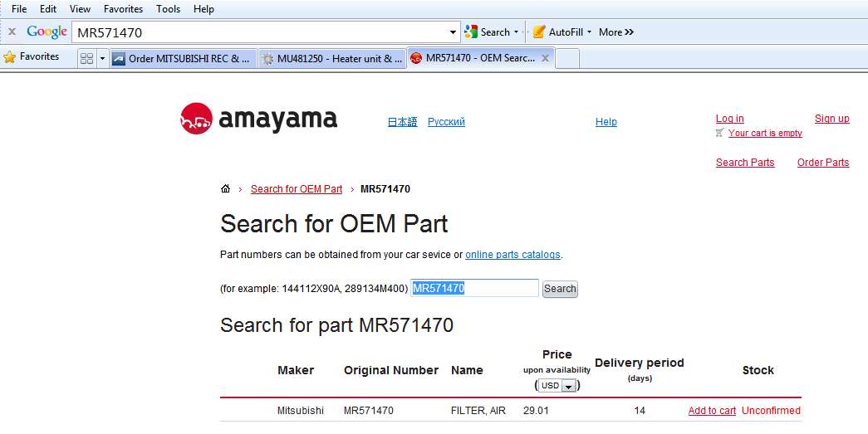The image size is (868, 434).
Task: Expand the tab list dropdown arrow
Action: [x=102, y=59]
